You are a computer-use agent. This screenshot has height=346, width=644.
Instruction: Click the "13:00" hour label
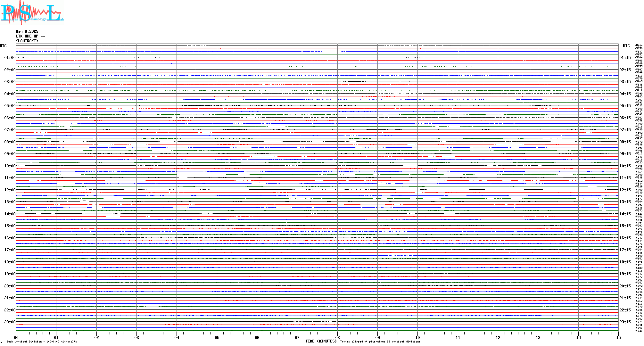tap(10, 202)
